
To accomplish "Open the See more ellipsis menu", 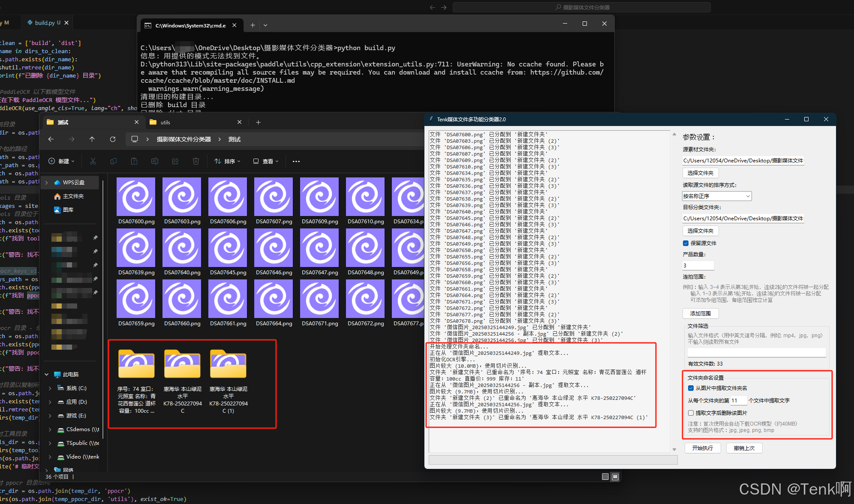I will [296, 162].
